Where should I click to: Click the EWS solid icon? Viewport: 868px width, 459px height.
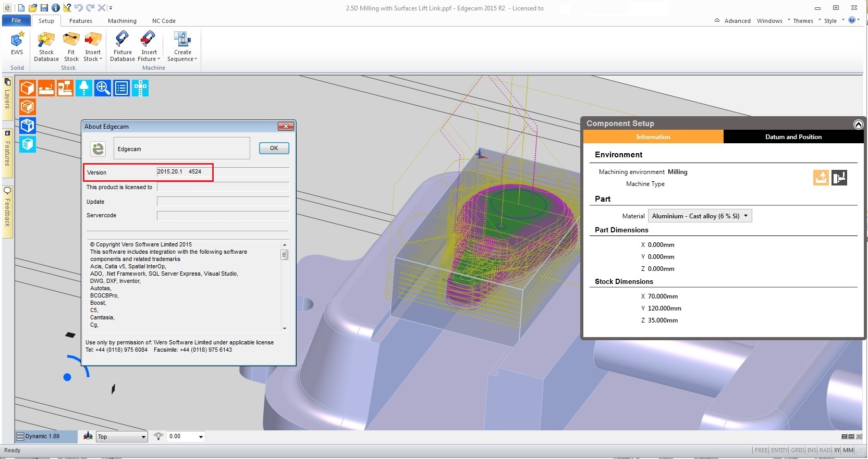tap(17, 44)
